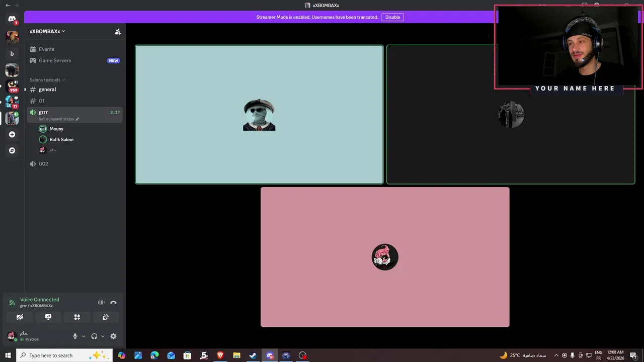The image size is (644, 362).
Task: Go back with the top-left arrow
Action: [x=8, y=5]
